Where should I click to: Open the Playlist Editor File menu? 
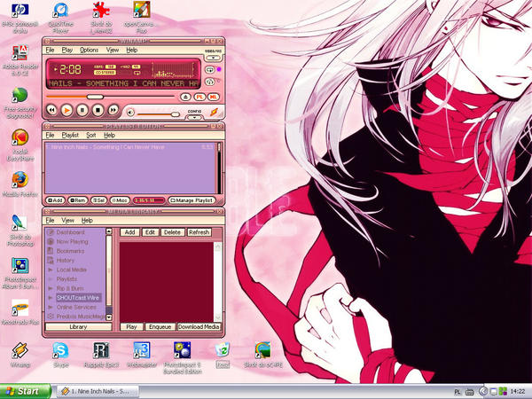tap(50, 135)
